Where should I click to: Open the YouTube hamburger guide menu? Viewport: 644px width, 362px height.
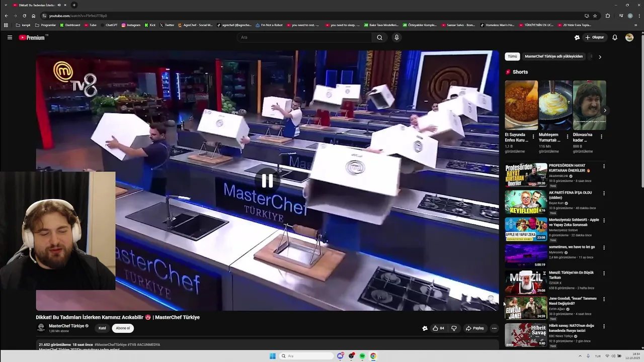pyautogui.click(x=10, y=37)
